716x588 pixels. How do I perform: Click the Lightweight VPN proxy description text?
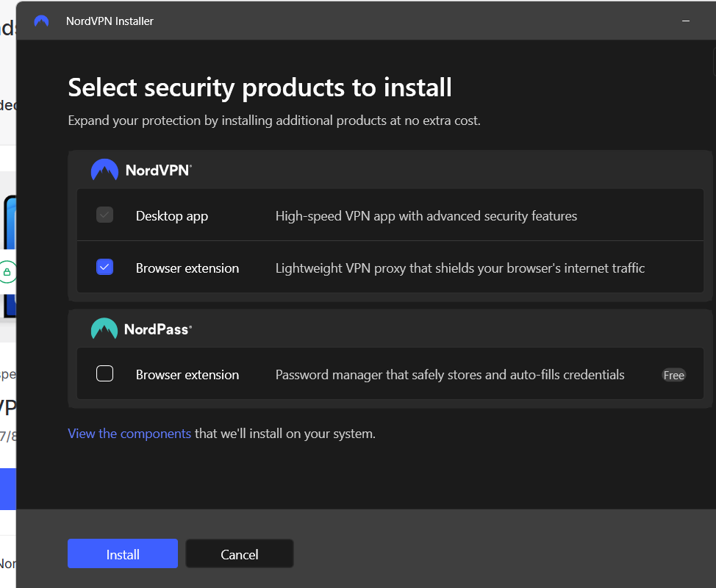point(460,268)
